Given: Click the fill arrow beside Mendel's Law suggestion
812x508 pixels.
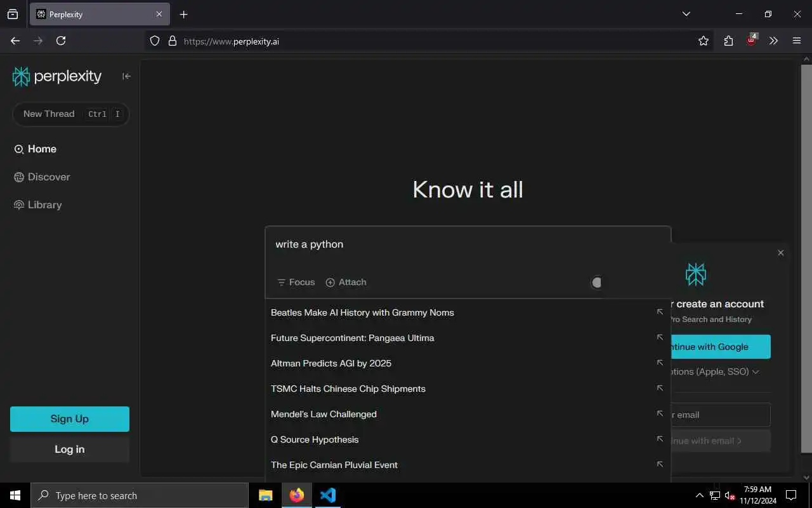Looking at the screenshot, I should 660,413.
